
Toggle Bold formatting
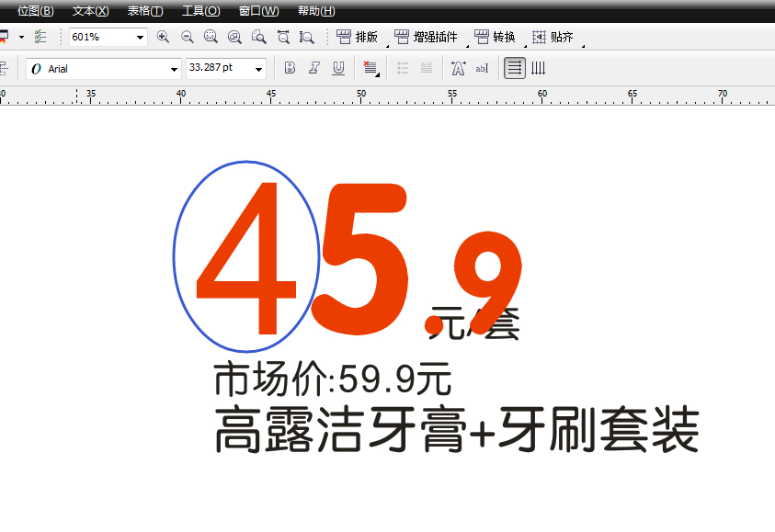[291, 68]
